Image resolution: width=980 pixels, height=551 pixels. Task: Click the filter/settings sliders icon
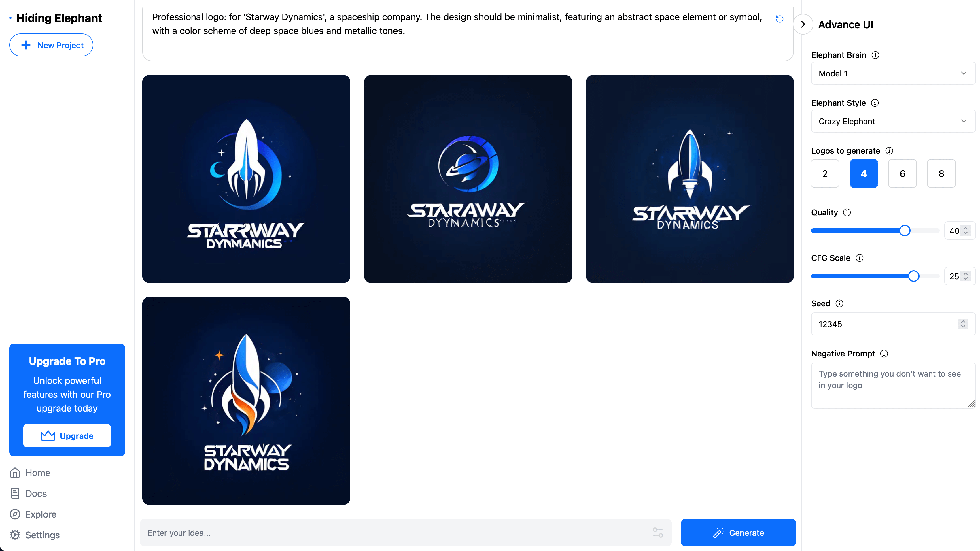tap(658, 532)
